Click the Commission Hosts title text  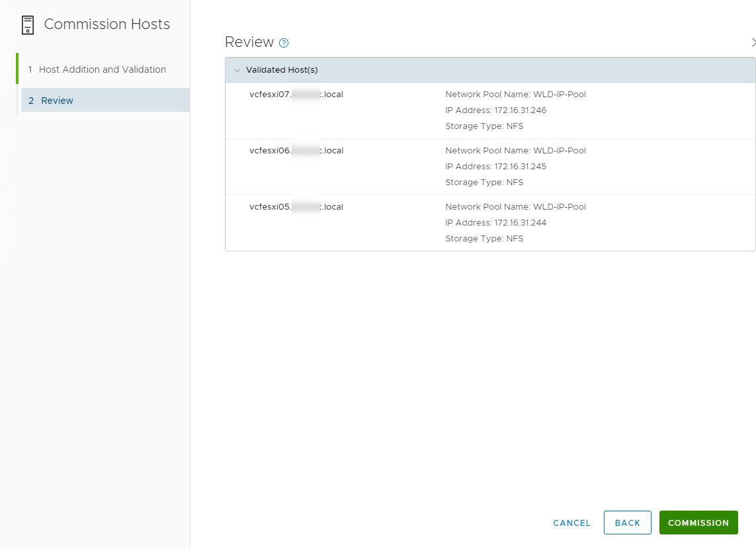click(x=106, y=24)
